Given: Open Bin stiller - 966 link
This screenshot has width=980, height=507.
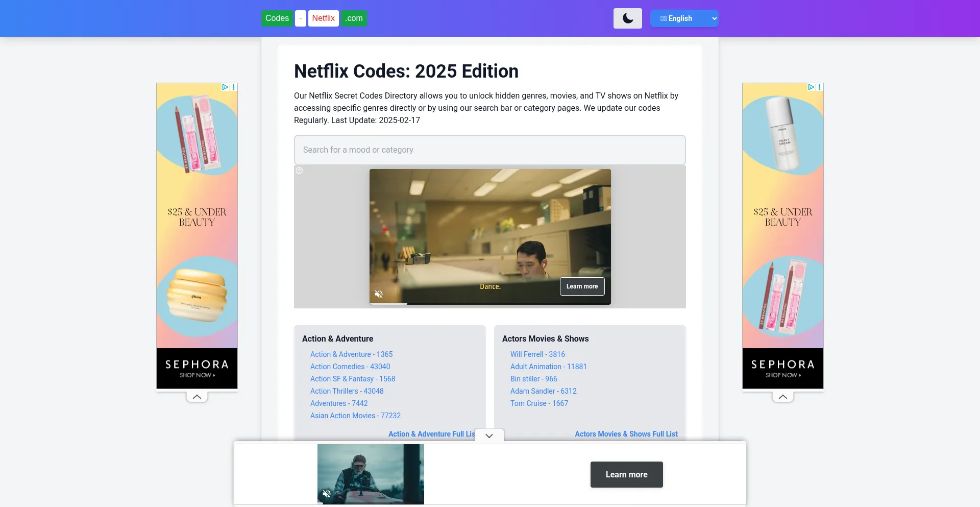Looking at the screenshot, I should (x=533, y=379).
